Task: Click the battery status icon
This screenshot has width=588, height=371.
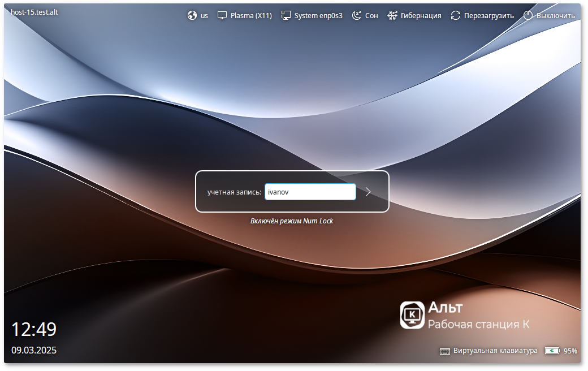Action: 552,351
